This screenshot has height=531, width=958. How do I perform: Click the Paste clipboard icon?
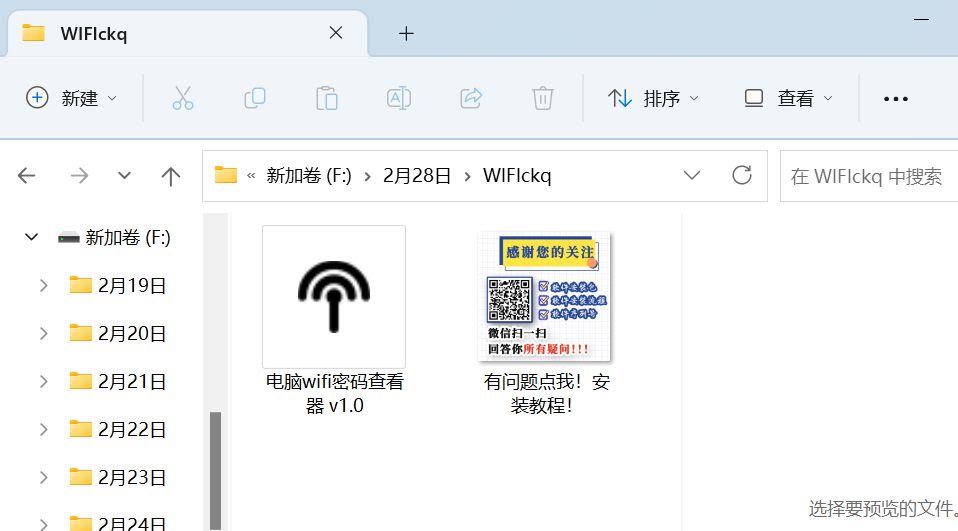click(327, 98)
